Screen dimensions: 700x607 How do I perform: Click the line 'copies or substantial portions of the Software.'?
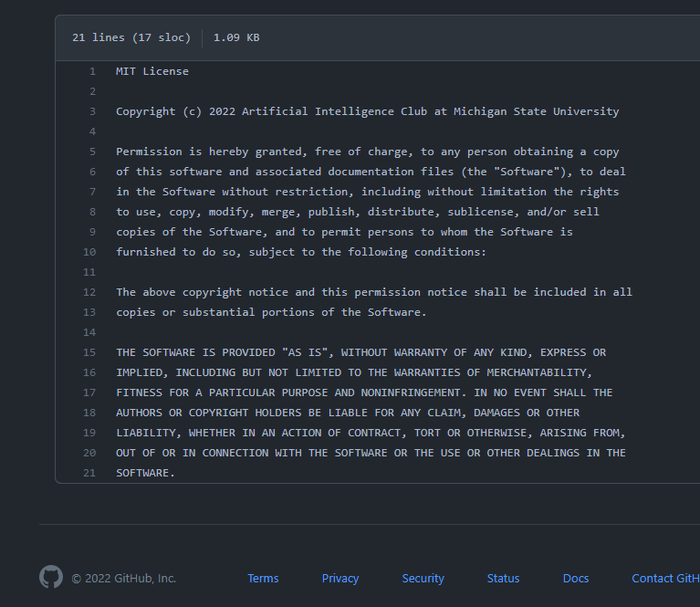pyautogui.click(x=271, y=312)
